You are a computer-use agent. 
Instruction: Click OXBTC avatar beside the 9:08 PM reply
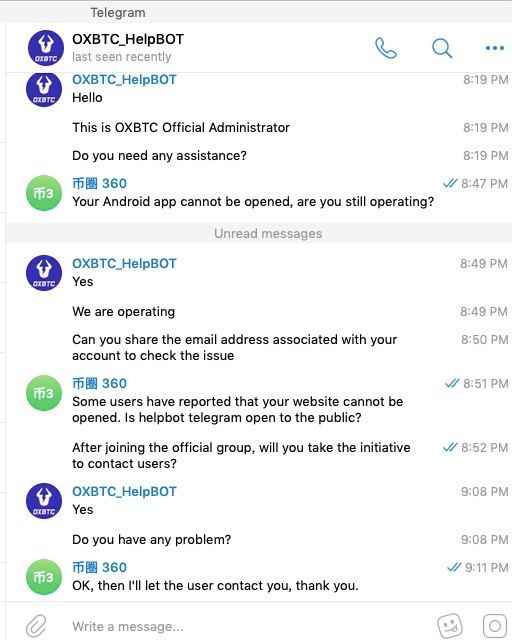44,501
